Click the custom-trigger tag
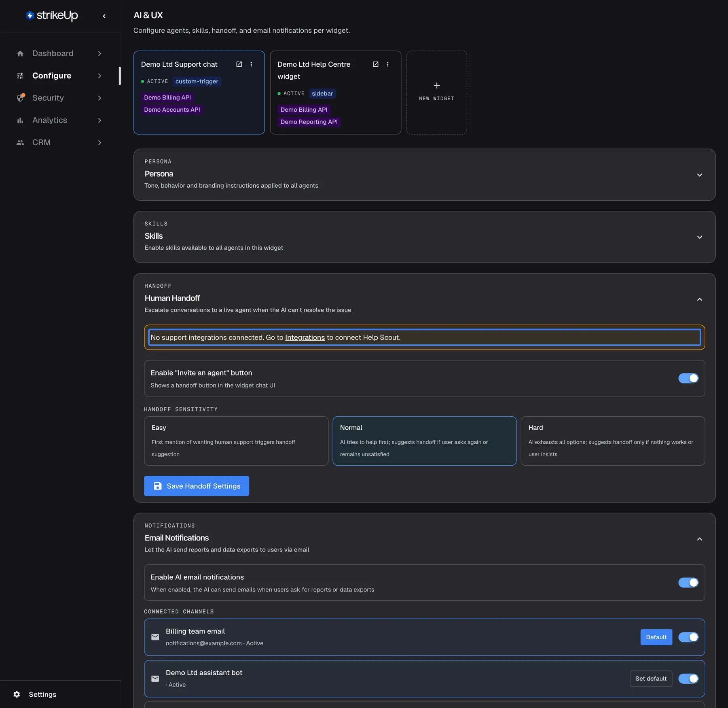The height and width of the screenshot is (708, 728). pos(197,81)
